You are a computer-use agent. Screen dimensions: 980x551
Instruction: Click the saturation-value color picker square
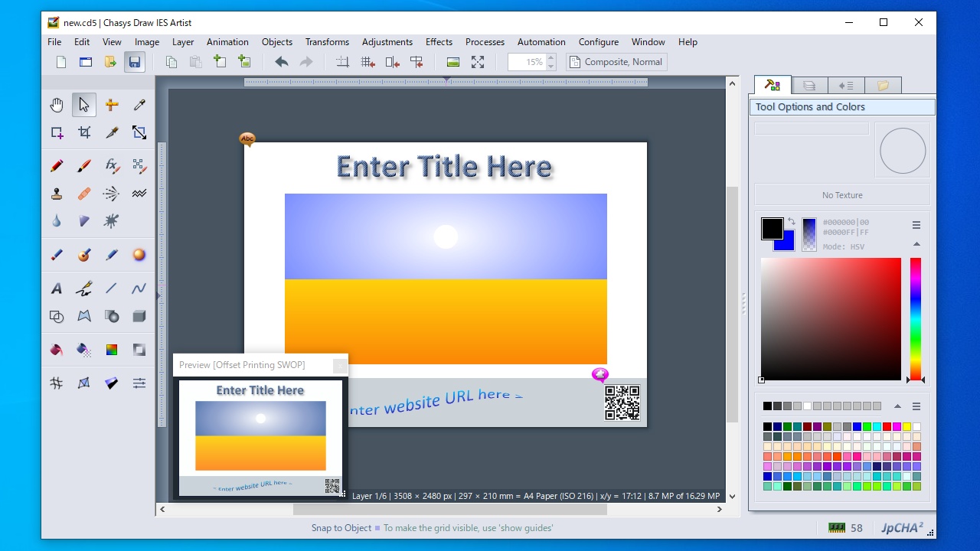(x=831, y=319)
